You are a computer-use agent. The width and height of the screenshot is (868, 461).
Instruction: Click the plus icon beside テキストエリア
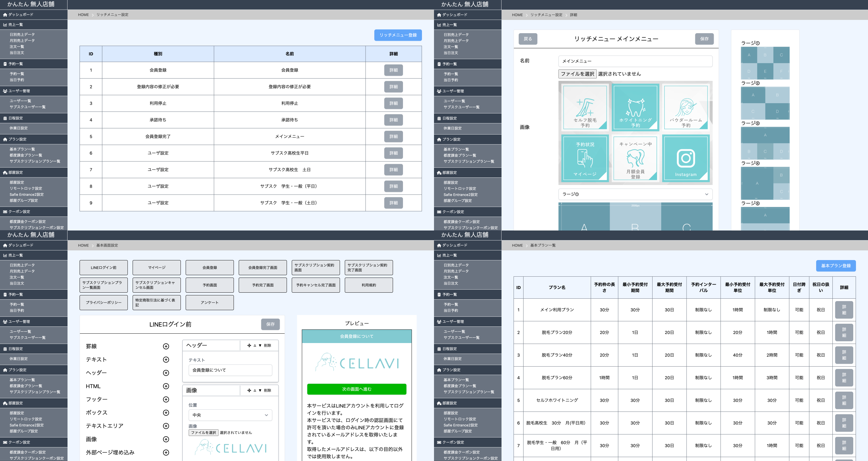point(166,426)
